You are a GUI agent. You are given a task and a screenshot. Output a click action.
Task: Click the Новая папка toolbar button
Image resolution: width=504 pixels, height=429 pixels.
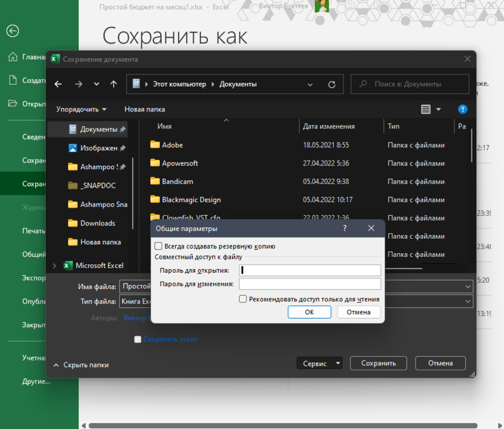click(144, 110)
